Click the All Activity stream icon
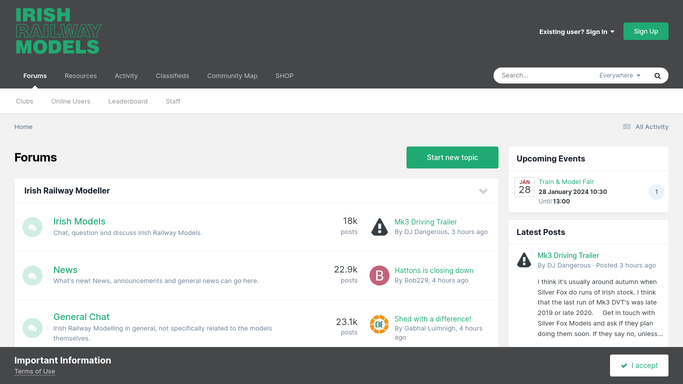Screen dimensions: 683x384 click(x=627, y=127)
